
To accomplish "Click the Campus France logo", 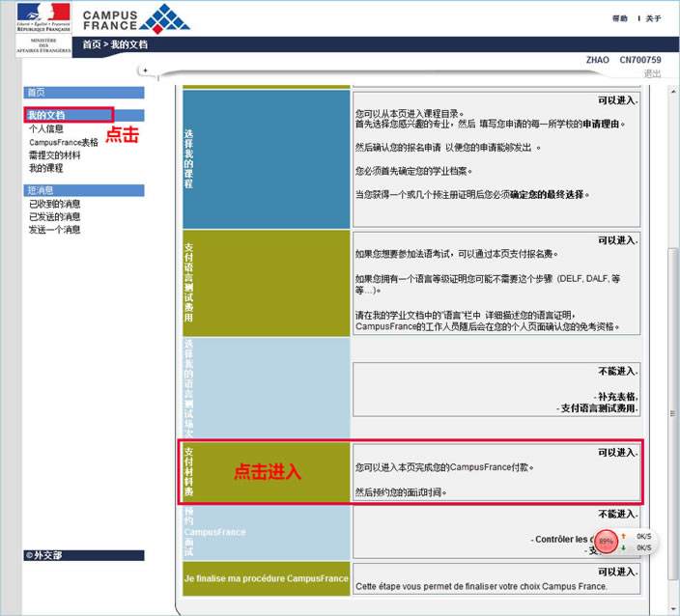I will coord(136,19).
